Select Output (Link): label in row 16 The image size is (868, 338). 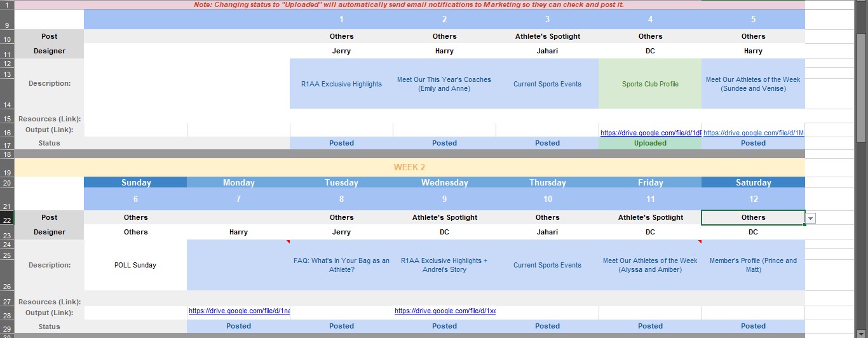pyautogui.click(x=50, y=130)
